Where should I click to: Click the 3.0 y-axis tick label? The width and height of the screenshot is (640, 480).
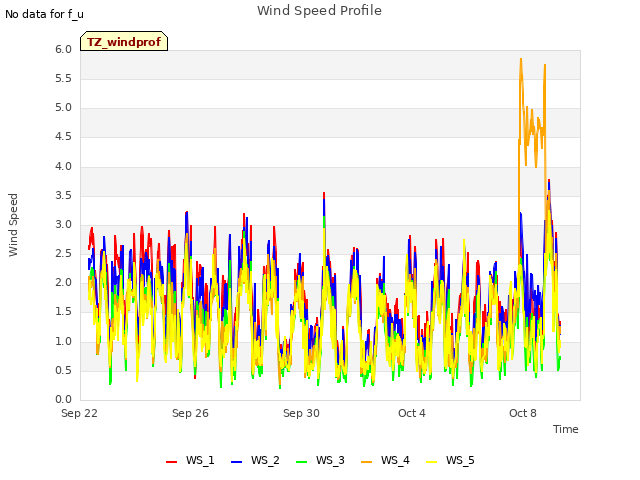pyautogui.click(x=63, y=224)
